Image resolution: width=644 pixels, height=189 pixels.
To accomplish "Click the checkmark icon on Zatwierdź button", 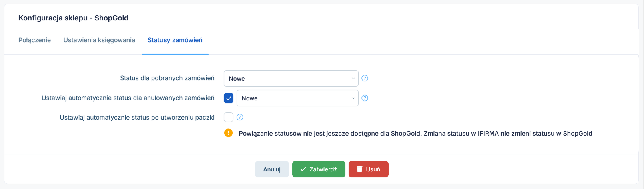I will (x=303, y=169).
